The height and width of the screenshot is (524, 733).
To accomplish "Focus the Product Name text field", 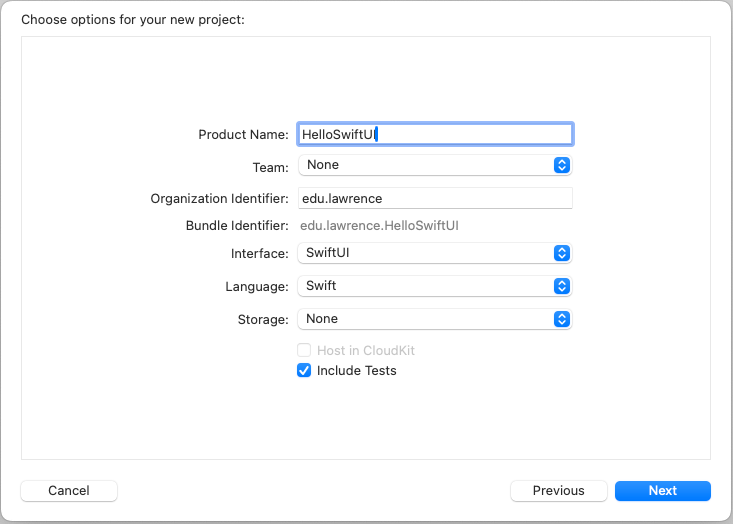I will [x=435, y=134].
